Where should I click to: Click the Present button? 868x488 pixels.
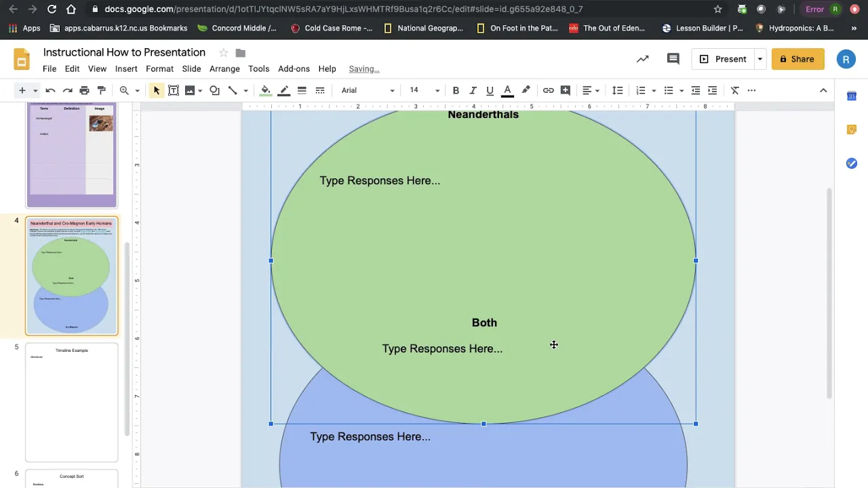tap(723, 59)
